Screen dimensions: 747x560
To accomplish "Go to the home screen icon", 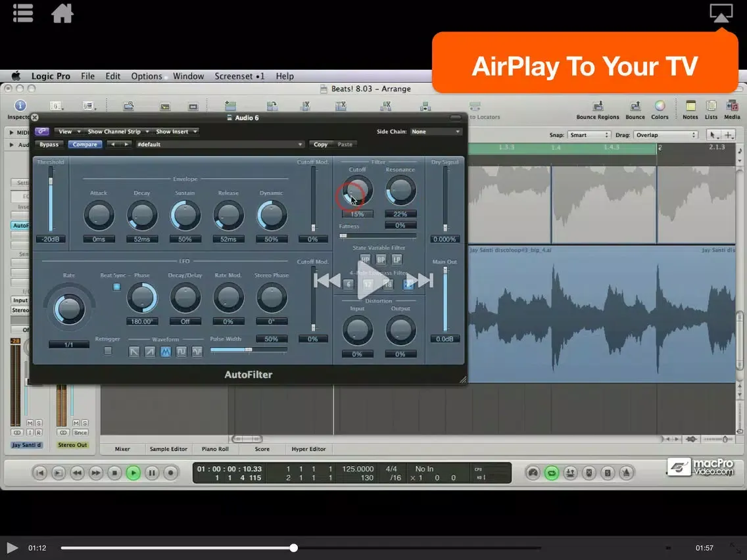I will coord(62,12).
